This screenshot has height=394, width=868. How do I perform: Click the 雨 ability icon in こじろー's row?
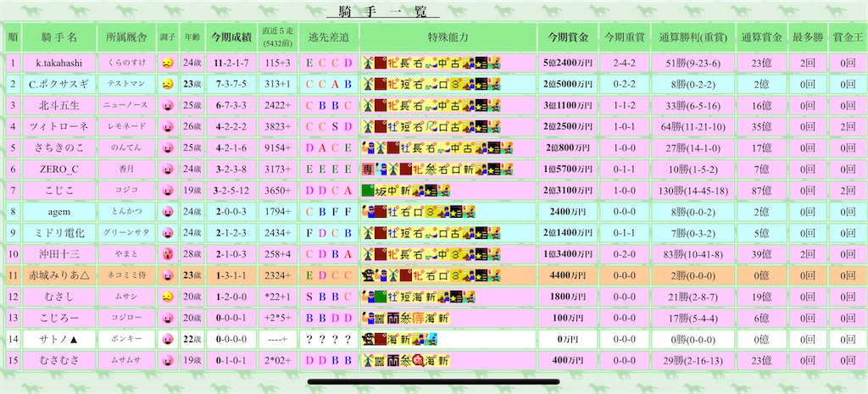pos(393,318)
